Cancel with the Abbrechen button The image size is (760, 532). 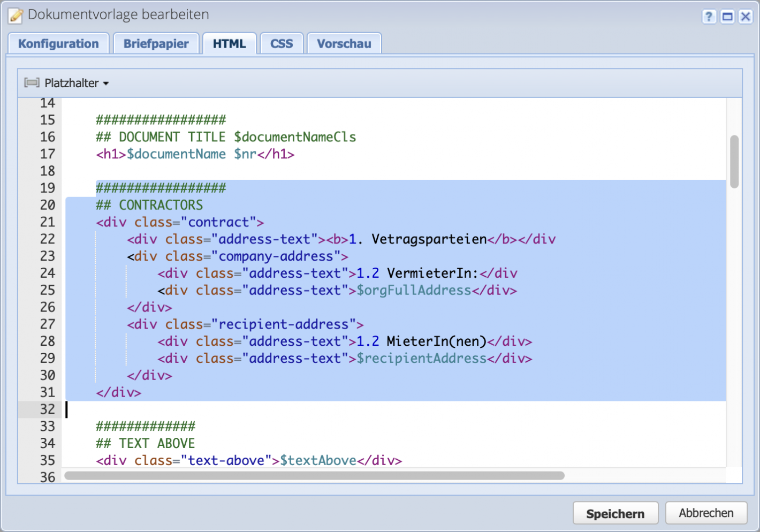tap(706, 513)
